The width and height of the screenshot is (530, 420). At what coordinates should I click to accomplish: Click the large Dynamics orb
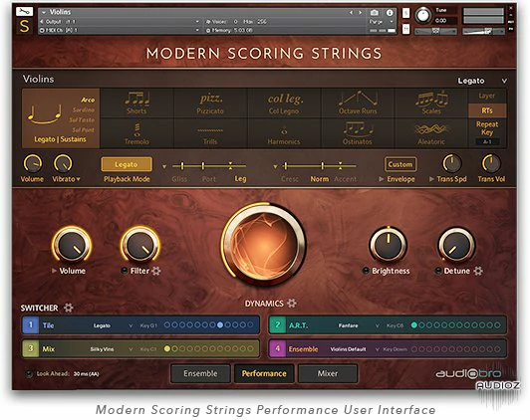pyautogui.click(x=264, y=245)
